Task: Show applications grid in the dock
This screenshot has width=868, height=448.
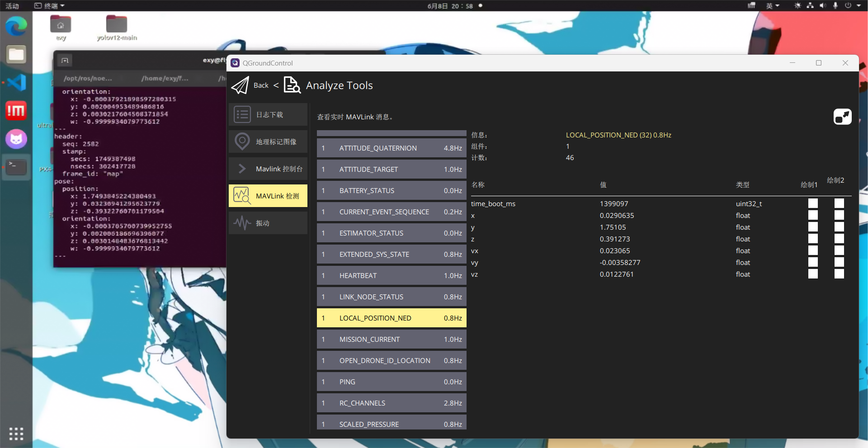Action: point(16,434)
